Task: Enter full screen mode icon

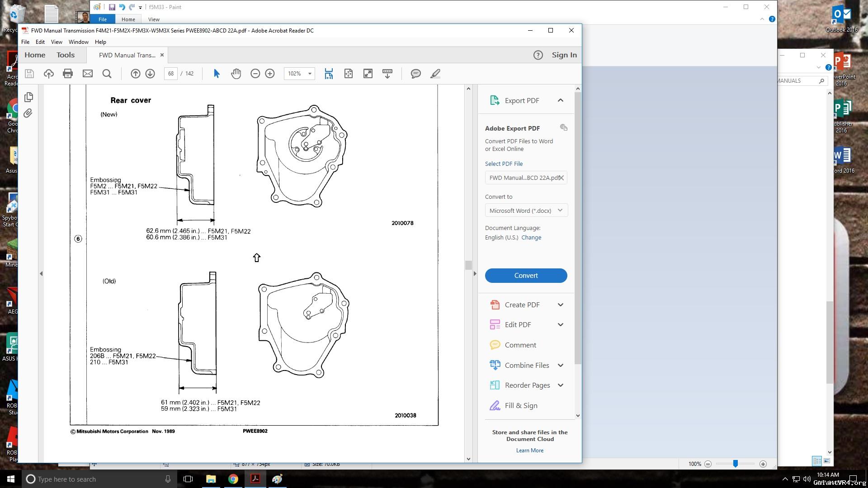Action: 368,74
